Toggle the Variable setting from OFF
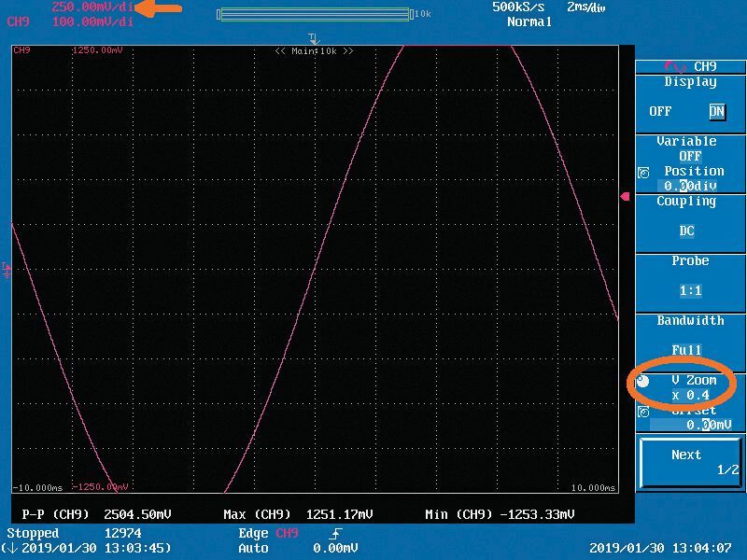Screen dimensions: 747x560 (689, 154)
